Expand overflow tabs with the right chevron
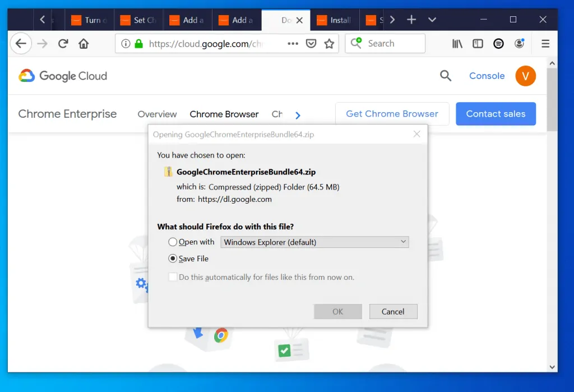Viewport: 574px width, 392px height. coord(392,20)
